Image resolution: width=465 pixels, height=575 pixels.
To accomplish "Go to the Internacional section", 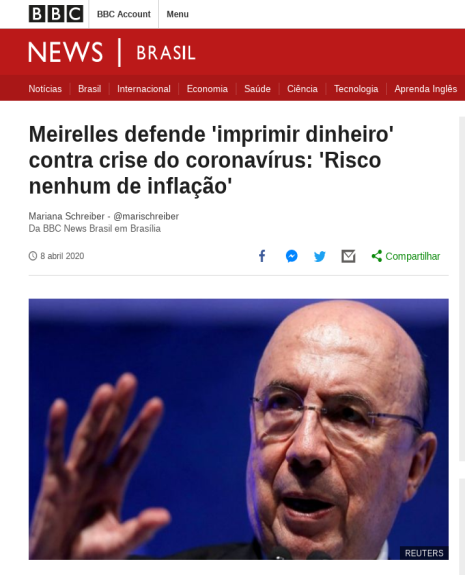I will click(x=144, y=89).
